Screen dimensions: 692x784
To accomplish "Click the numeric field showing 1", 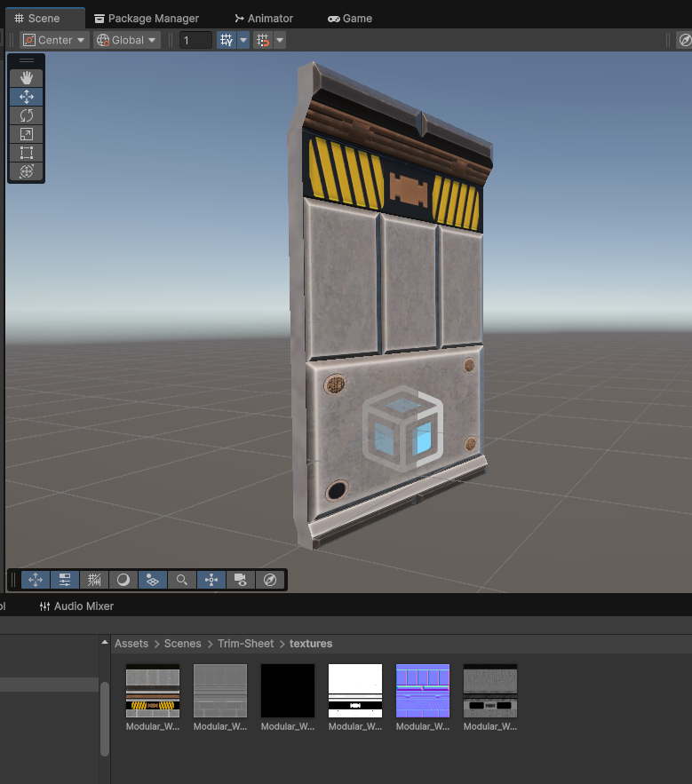I will 195,40.
